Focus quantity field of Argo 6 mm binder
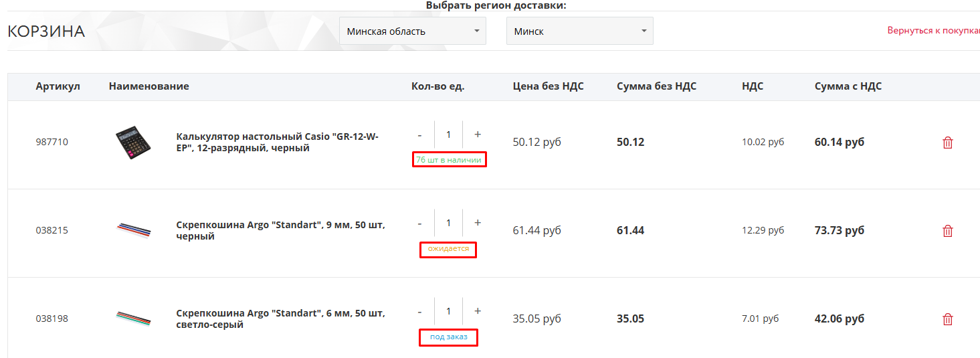Viewport: 980px width, 358px height. click(x=448, y=311)
